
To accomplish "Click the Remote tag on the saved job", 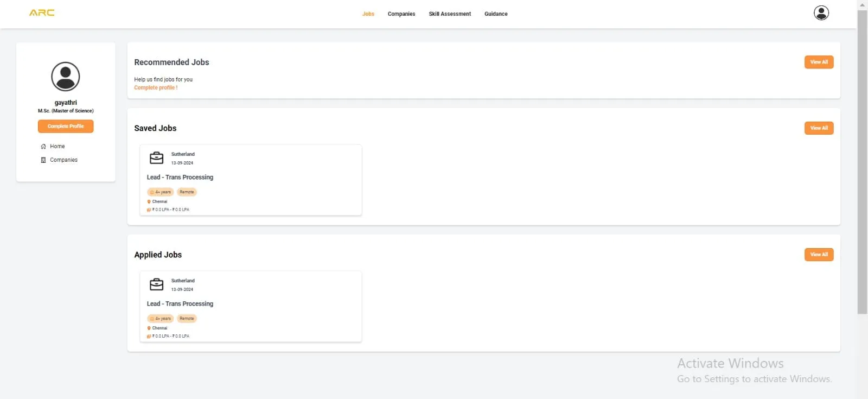I will (x=187, y=192).
